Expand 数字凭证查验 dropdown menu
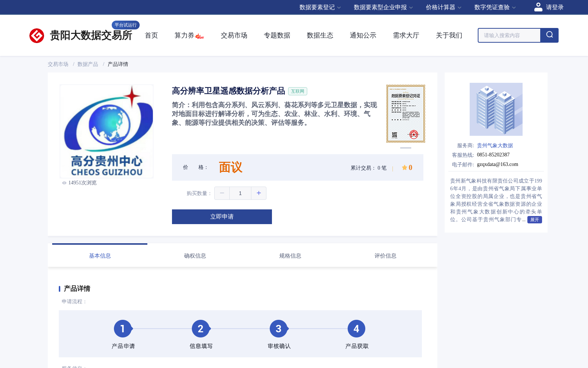 point(495,7)
